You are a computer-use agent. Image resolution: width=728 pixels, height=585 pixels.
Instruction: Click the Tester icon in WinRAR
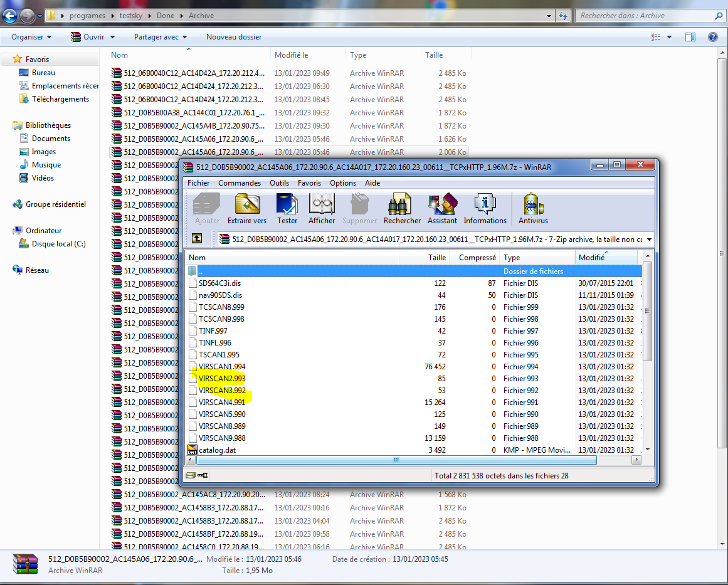coord(287,208)
